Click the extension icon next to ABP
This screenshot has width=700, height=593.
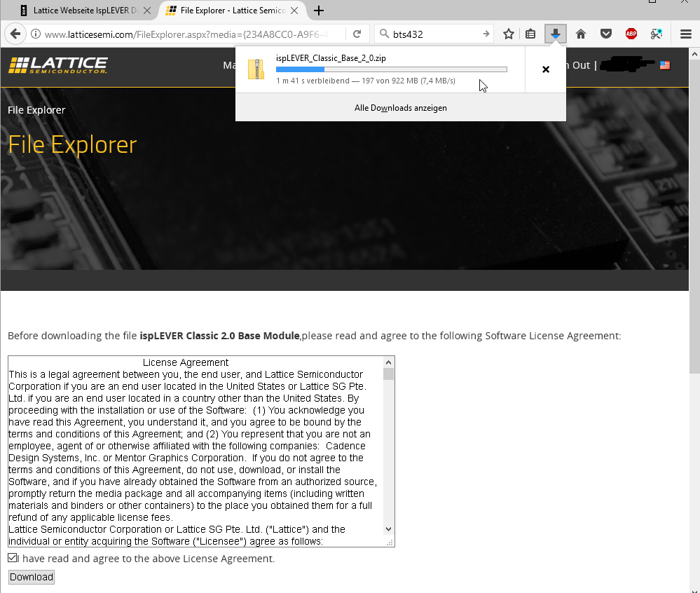pyautogui.click(x=657, y=34)
